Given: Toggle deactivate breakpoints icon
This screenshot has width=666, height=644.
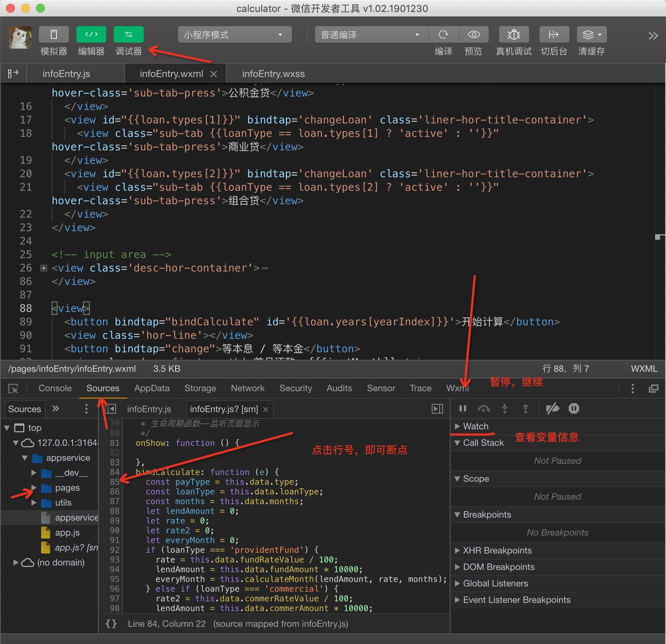Looking at the screenshot, I should click(553, 408).
